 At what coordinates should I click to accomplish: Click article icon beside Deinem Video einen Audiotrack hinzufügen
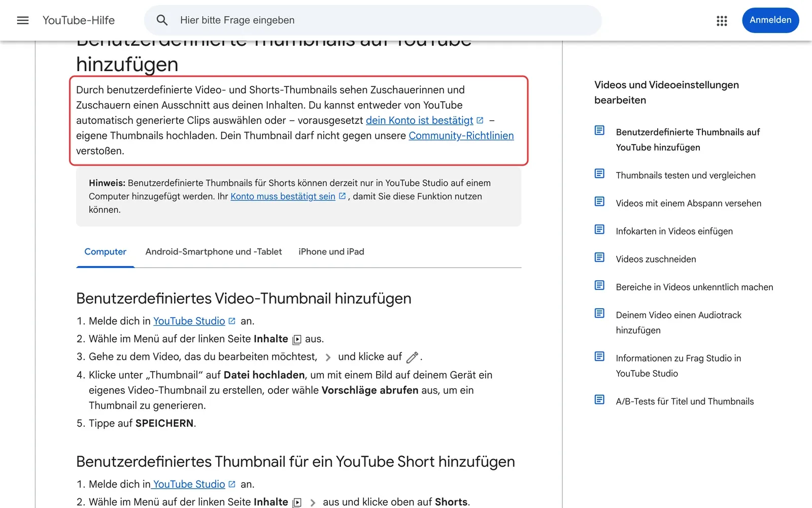(599, 313)
